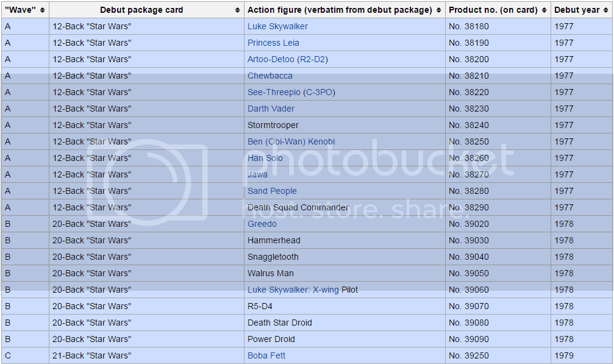Open the Princess Leia link
The width and height of the screenshot is (614, 364).
click(273, 43)
